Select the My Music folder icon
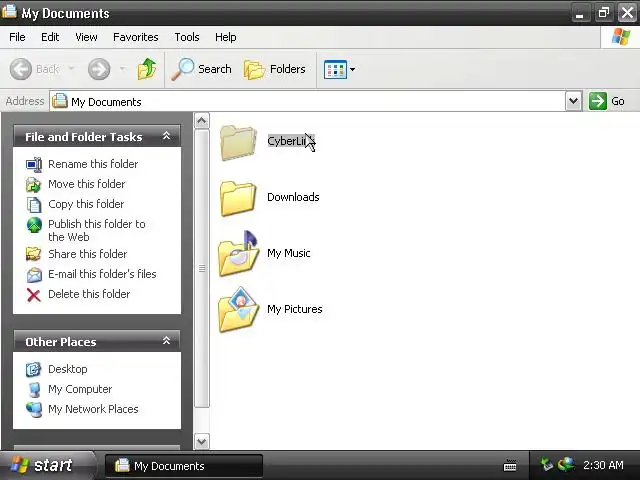Image resolution: width=640 pixels, height=480 pixels. point(239,253)
